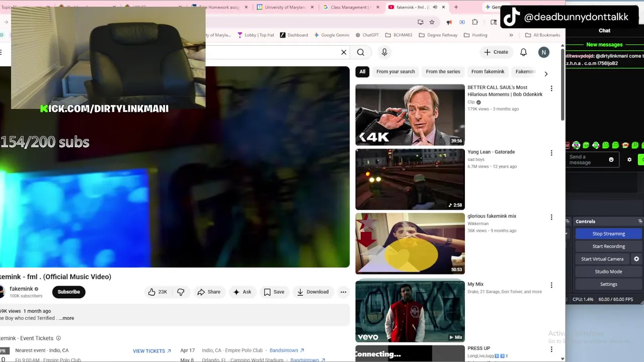Open fakemink channel name link

tap(21, 289)
